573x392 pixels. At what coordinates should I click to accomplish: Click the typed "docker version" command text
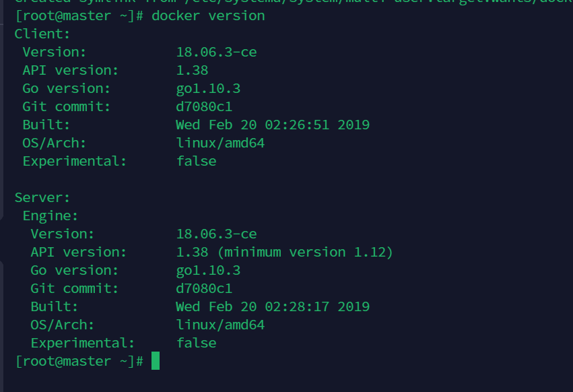(208, 15)
